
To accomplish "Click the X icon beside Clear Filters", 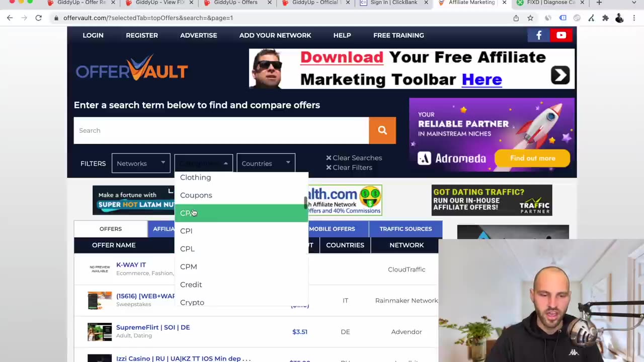I will point(329,167).
